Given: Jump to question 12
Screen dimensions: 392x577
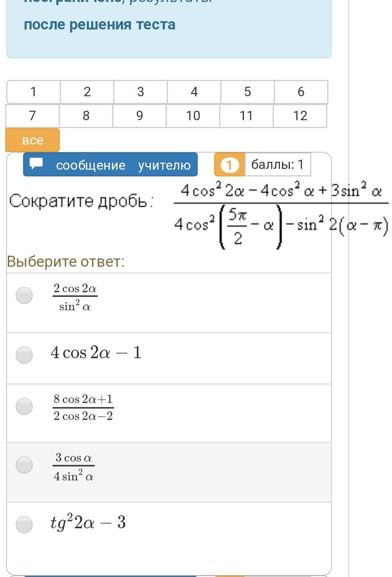Looking at the screenshot, I should [x=300, y=116].
